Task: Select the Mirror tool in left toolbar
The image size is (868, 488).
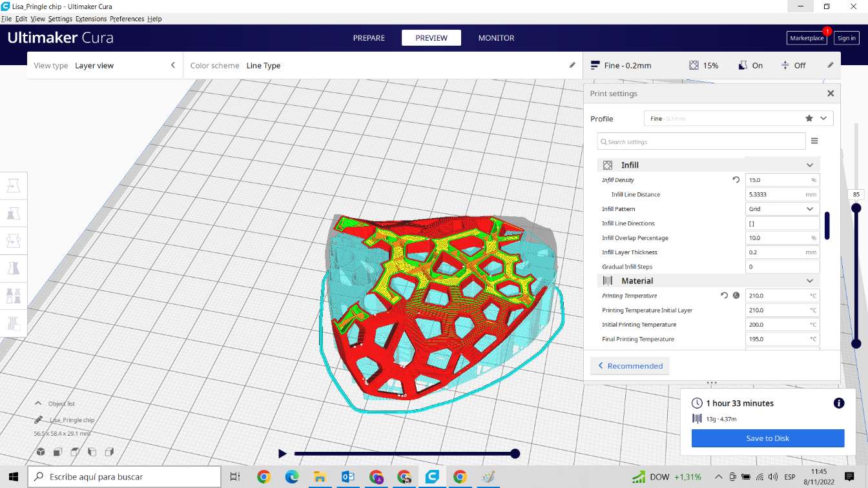Action: point(13,268)
